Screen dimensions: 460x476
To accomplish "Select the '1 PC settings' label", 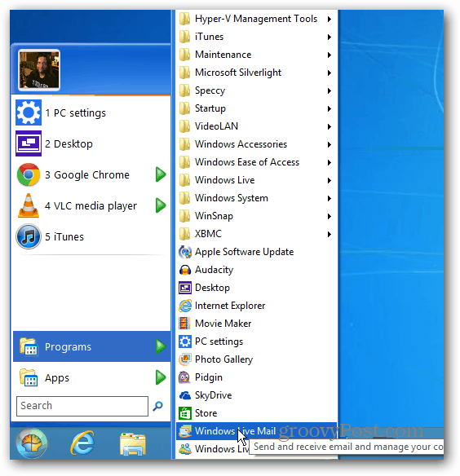I will point(75,113).
